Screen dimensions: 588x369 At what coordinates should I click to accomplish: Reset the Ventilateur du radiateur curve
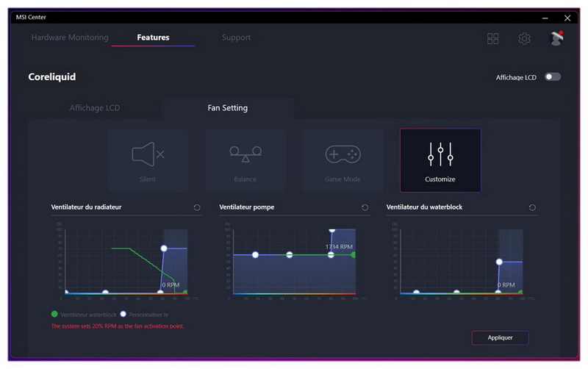point(197,207)
